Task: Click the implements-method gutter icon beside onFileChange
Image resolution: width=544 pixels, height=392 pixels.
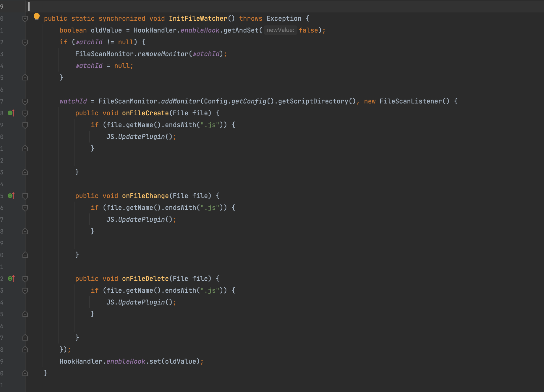Action: (x=10, y=195)
